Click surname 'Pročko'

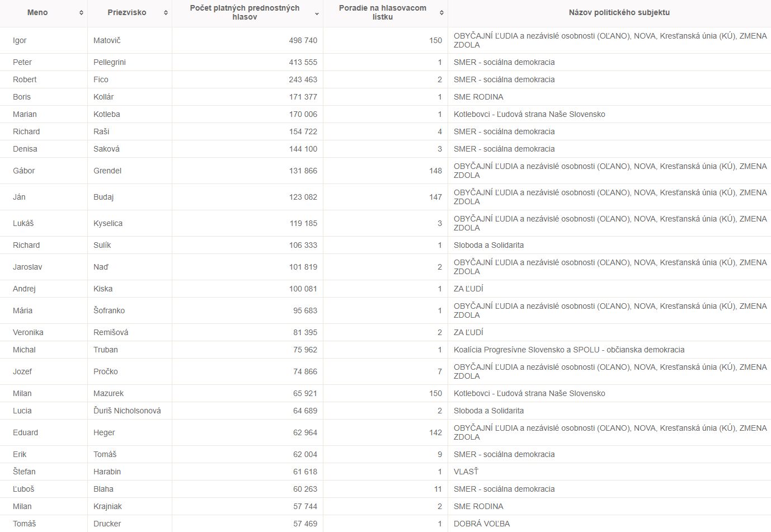pos(106,371)
